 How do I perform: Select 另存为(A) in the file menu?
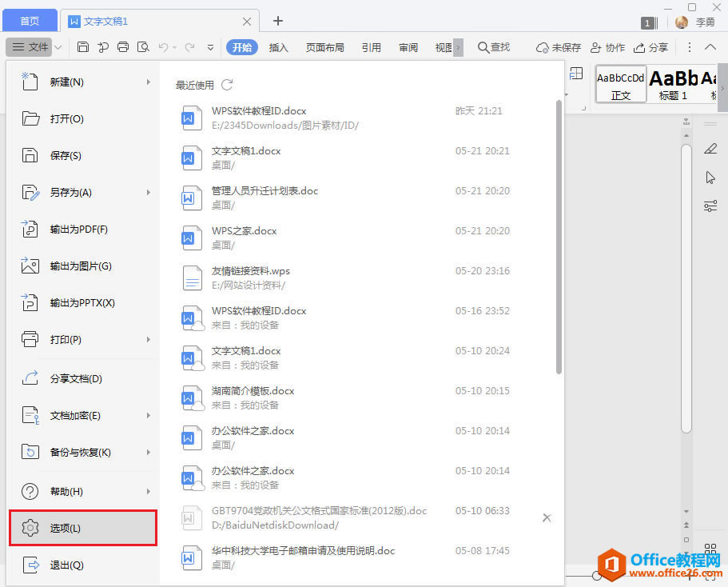[83, 193]
